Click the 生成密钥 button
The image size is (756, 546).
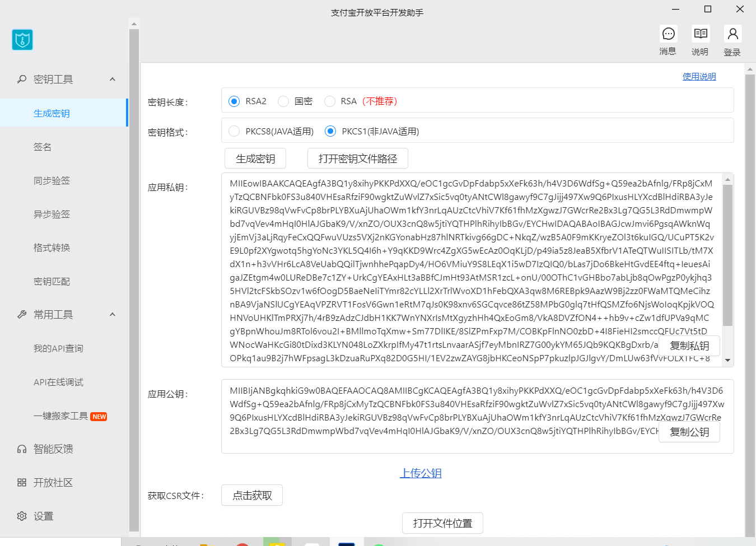tap(255, 158)
